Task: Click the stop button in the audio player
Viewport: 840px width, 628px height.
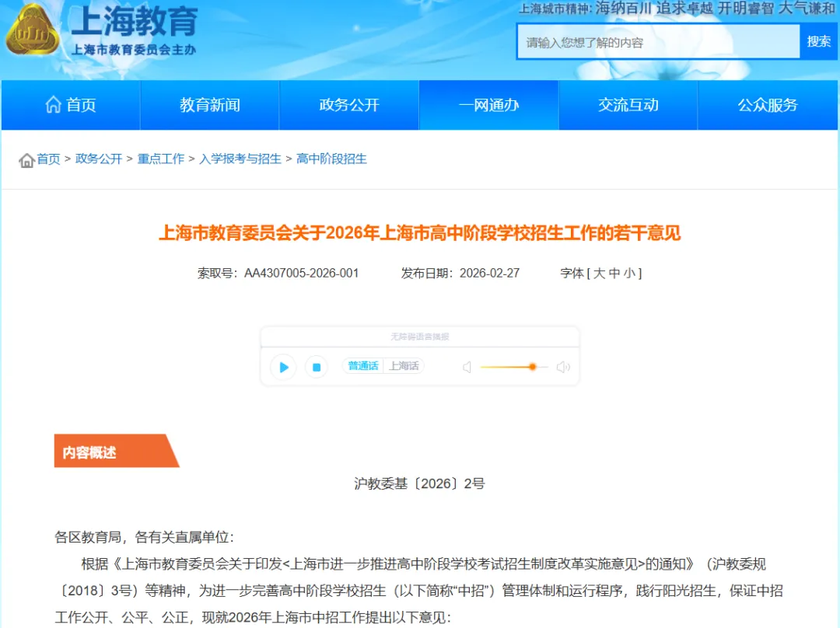Action: click(x=316, y=367)
